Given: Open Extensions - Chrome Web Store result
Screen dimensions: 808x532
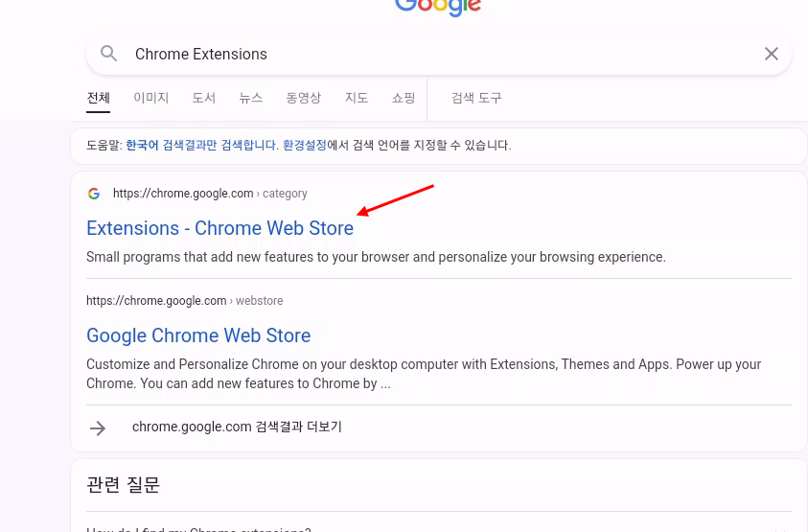Looking at the screenshot, I should click(x=220, y=228).
